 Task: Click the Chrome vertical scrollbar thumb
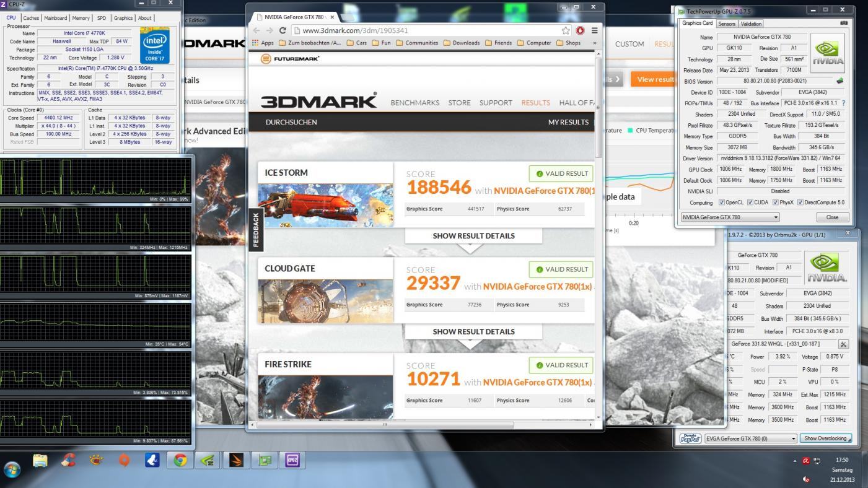pos(598,107)
